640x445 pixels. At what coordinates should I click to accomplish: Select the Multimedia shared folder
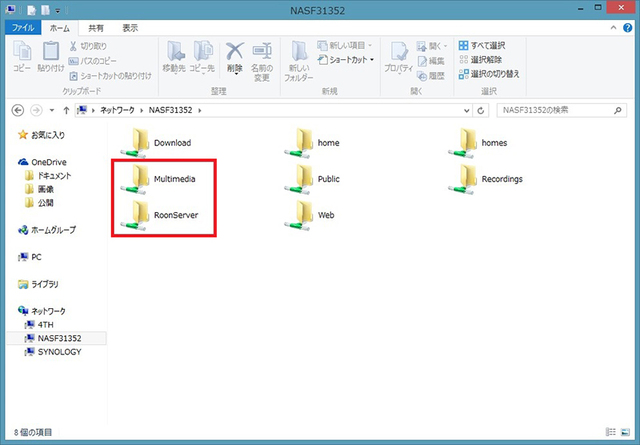click(158, 179)
